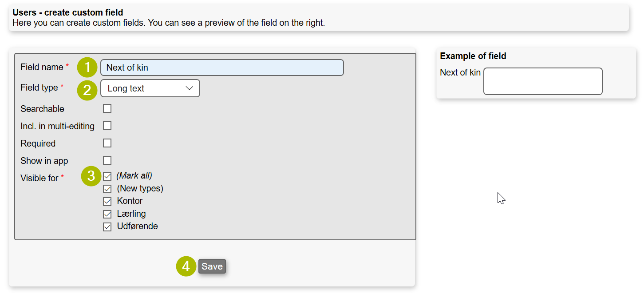
Task: Click the Field type dropdown arrow
Action: 190,88
